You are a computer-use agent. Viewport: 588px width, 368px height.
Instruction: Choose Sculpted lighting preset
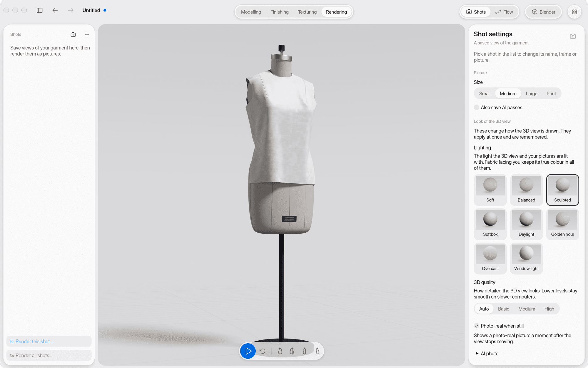[562, 190]
